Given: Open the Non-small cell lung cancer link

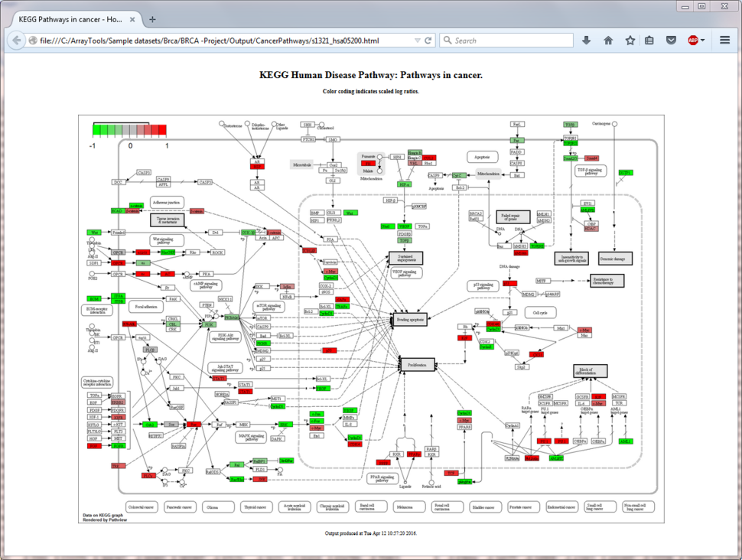Looking at the screenshot, I should [639, 506].
